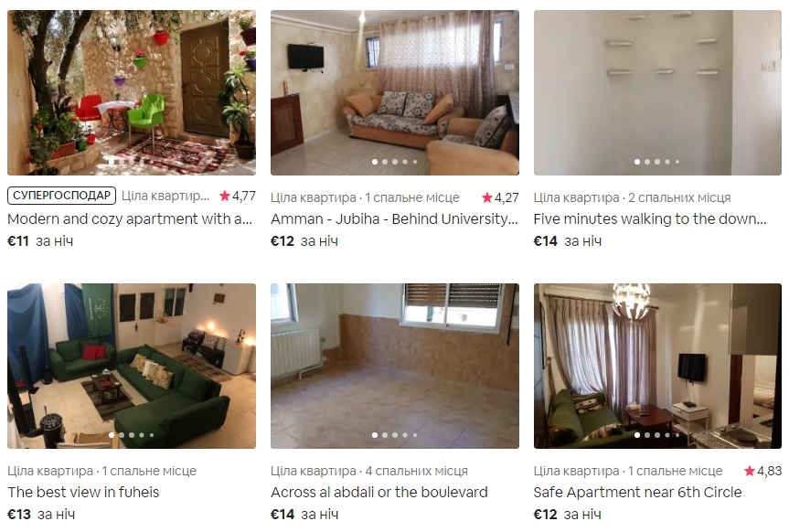789x532 pixels.
Task: Select the СУПЕРГОСПОДАР superhost badge
Action: pyautogui.click(x=61, y=196)
